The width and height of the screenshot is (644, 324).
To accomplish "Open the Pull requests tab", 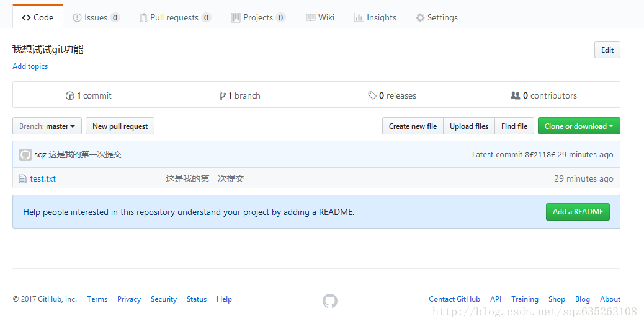I will pos(174,18).
